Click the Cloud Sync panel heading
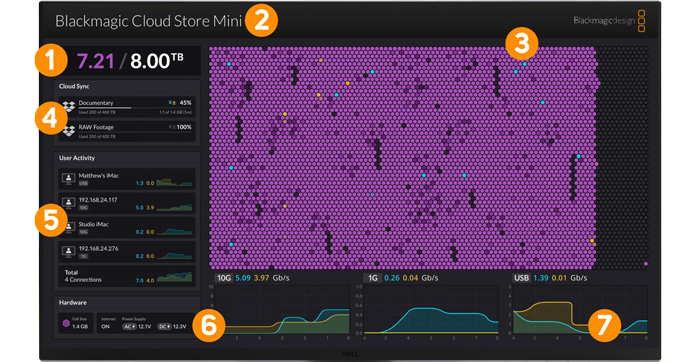Screen dimensions: 700x362 click(x=74, y=86)
